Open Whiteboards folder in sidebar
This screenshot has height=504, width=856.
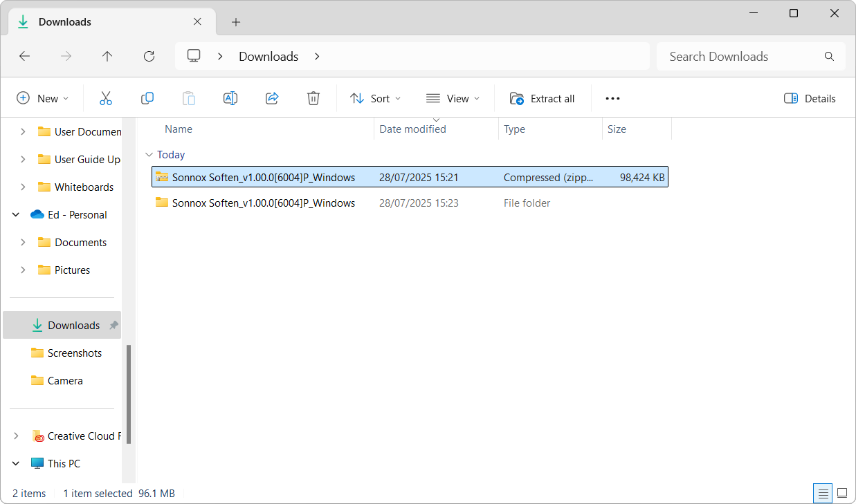pos(84,187)
